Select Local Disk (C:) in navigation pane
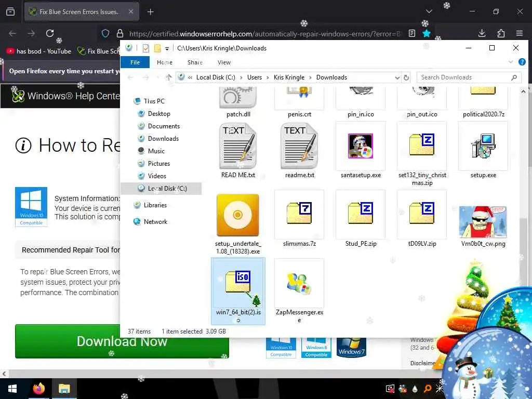 pyautogui.click(x=161, y=189)
